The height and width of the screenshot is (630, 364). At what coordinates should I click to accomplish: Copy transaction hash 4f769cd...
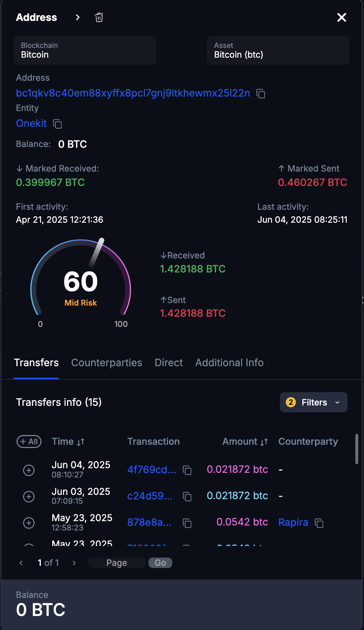pyautogui.click(x=187, y=470)
